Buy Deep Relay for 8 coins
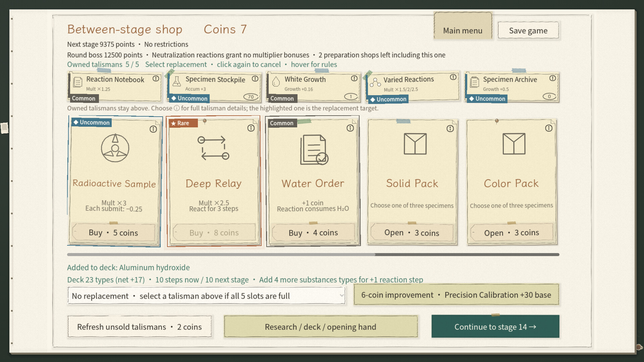The image size is (644, 362). [x=214, y=233]
